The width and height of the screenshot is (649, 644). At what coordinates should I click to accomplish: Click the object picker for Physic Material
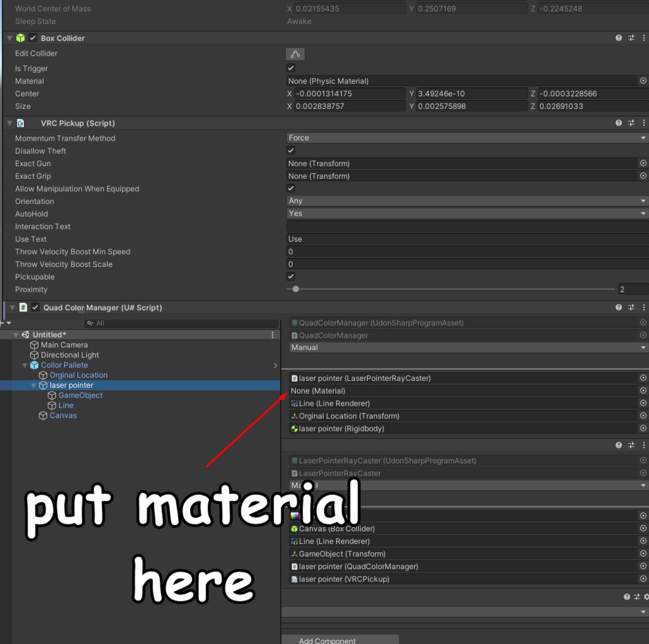click(643, 81)
